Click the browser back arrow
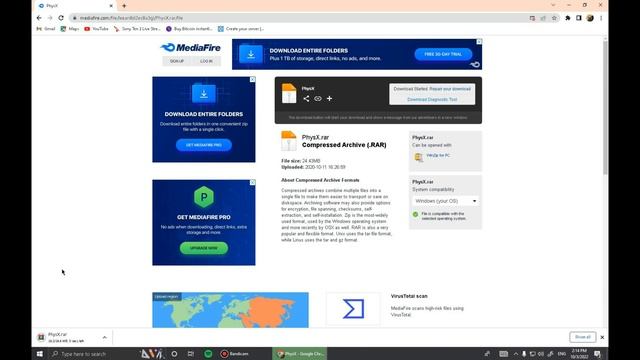The height and width of the screenshot is (360, 640). [x=39, y=18]
